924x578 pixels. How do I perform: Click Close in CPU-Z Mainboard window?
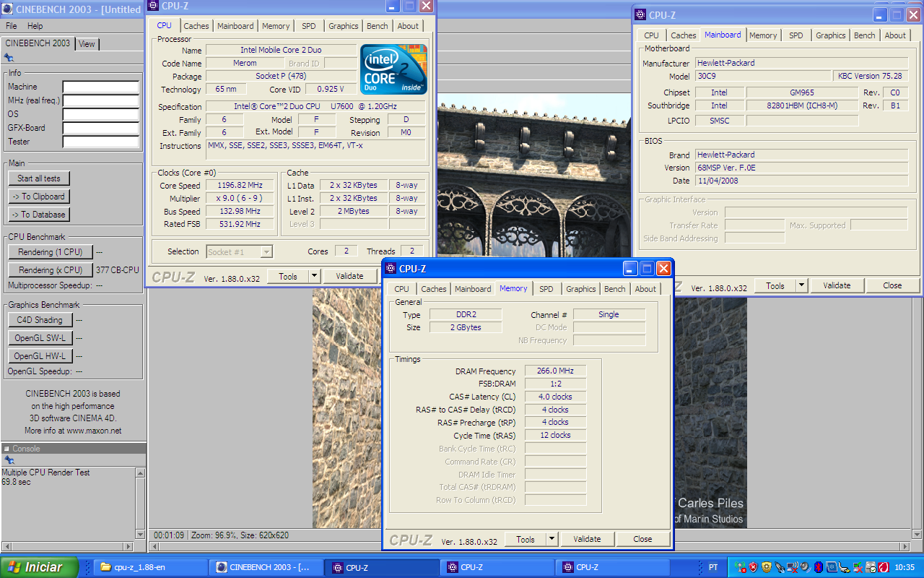coord(893,285)
